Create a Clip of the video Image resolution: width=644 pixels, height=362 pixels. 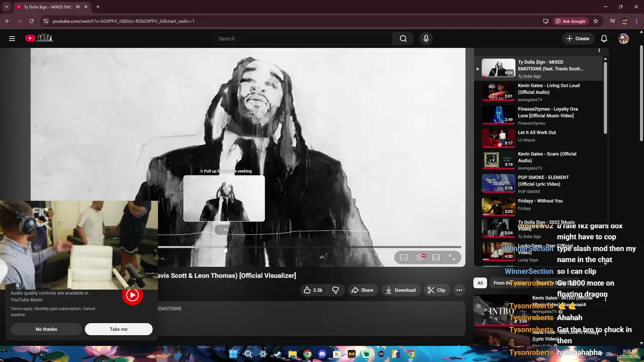click(x=436, y=290)
